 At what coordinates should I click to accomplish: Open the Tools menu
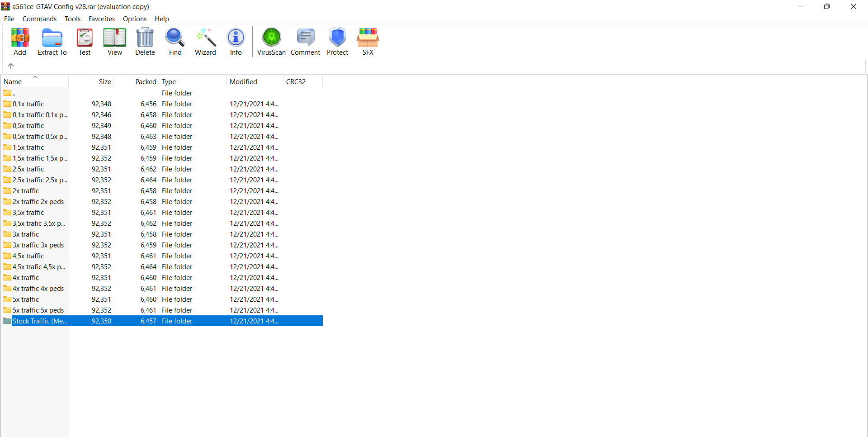72,19
